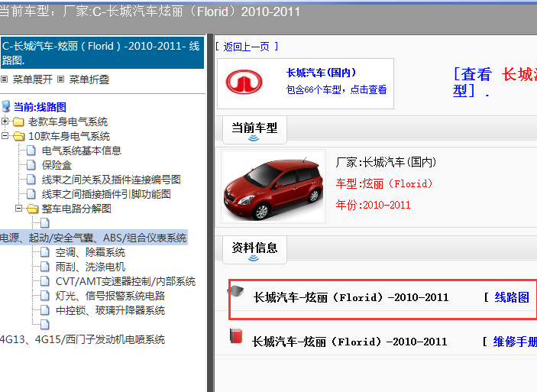Select 电源、起动/安全气囊、ABS/组合仪表系统 item

pyautogui.click(x=93, y=238)
